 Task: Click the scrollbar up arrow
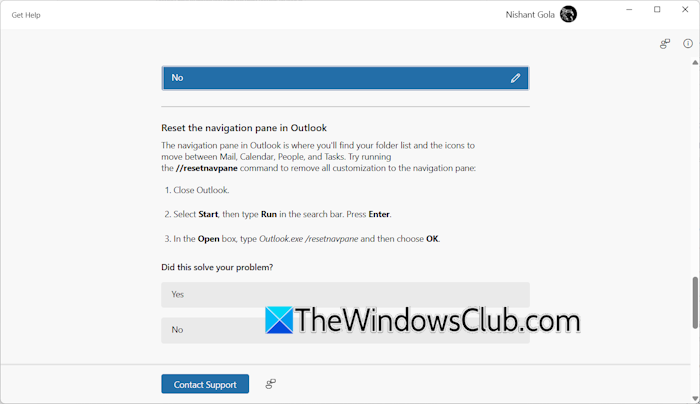(x=695, y=63)
